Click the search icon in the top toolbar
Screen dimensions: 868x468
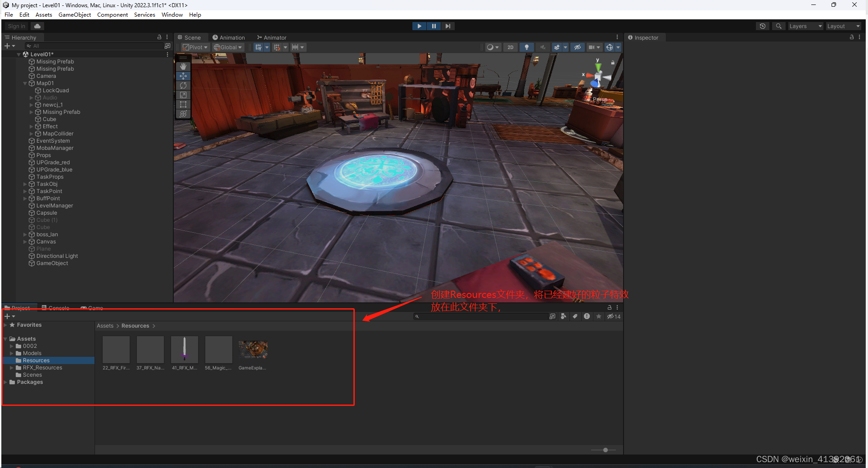[778, 26]
